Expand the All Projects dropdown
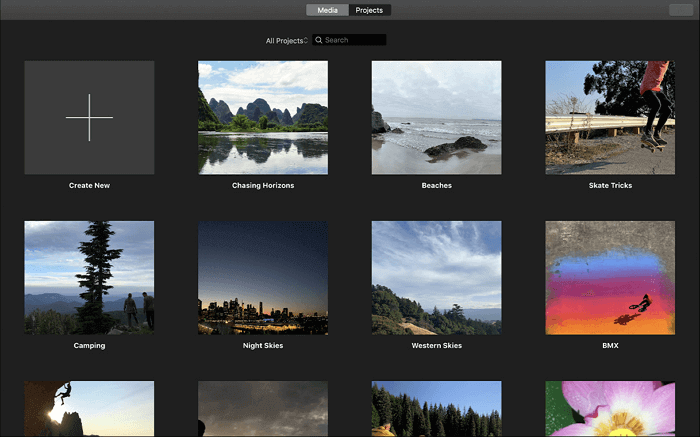The height and width of the screenshot is (437, 700). (x=286, y=41)
